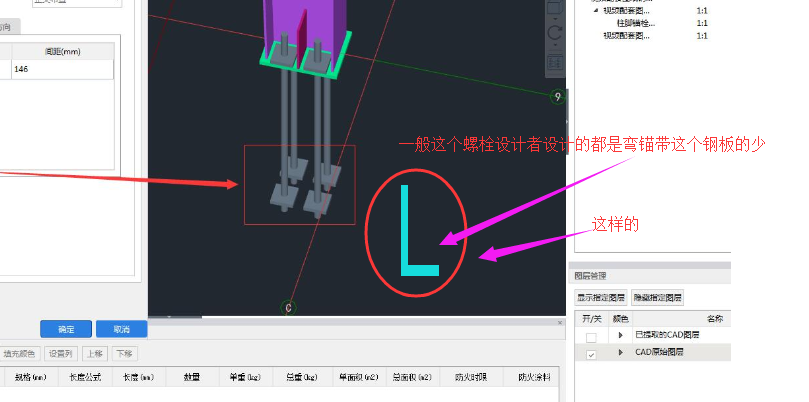Image resolution: width=809 pixels, height=402 pixels.
Task: Click the 防火涂料 column header
Action: (x=531, y=377)
